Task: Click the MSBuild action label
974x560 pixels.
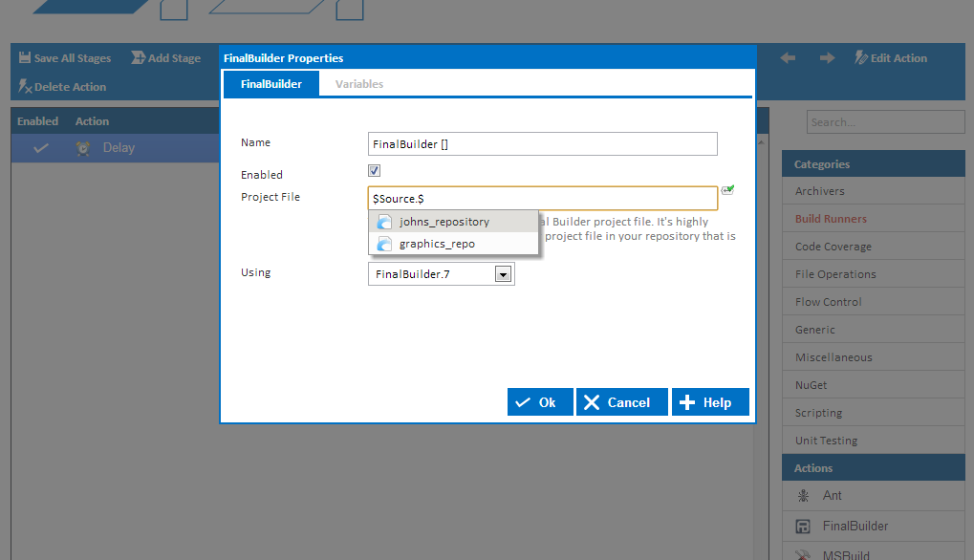Action: pos(846,555)
